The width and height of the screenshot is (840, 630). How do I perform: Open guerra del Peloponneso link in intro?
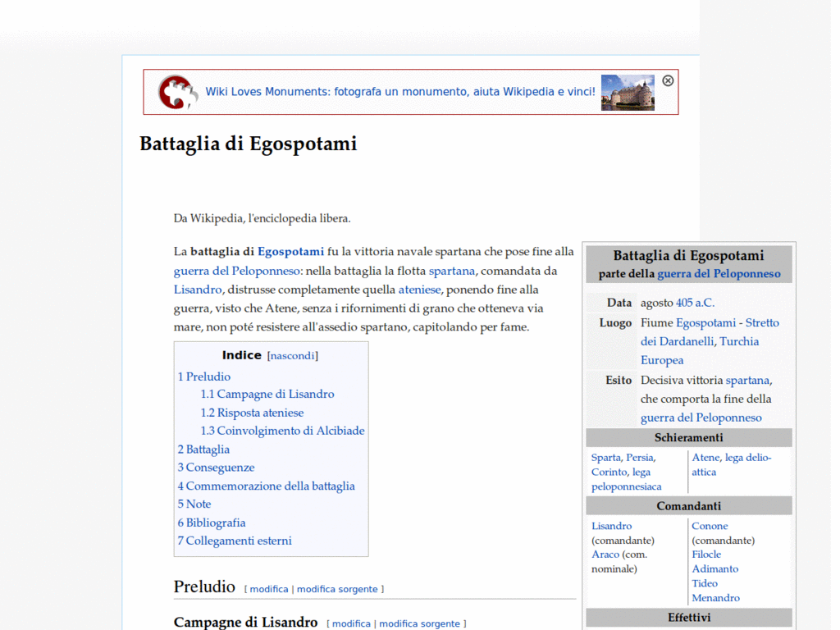pos(237,271)
